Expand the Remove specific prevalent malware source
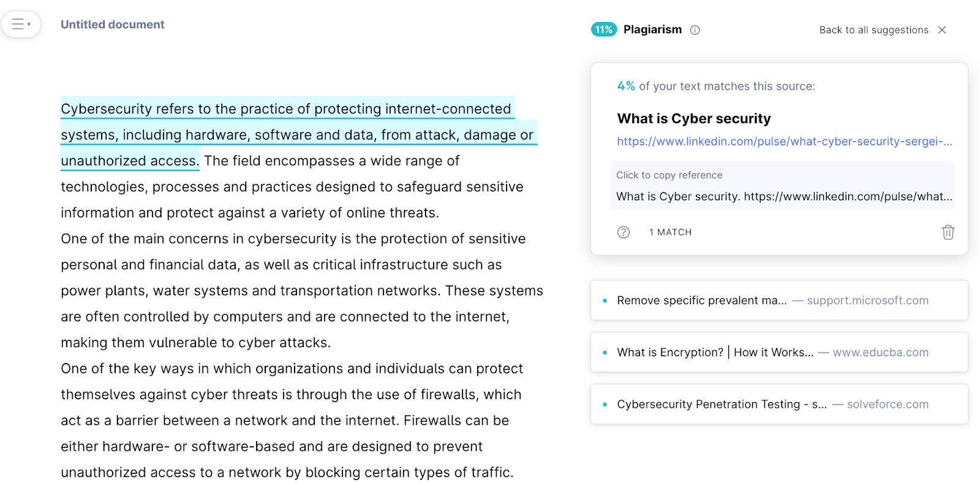The image size is (980, 483). click(701, 301)
